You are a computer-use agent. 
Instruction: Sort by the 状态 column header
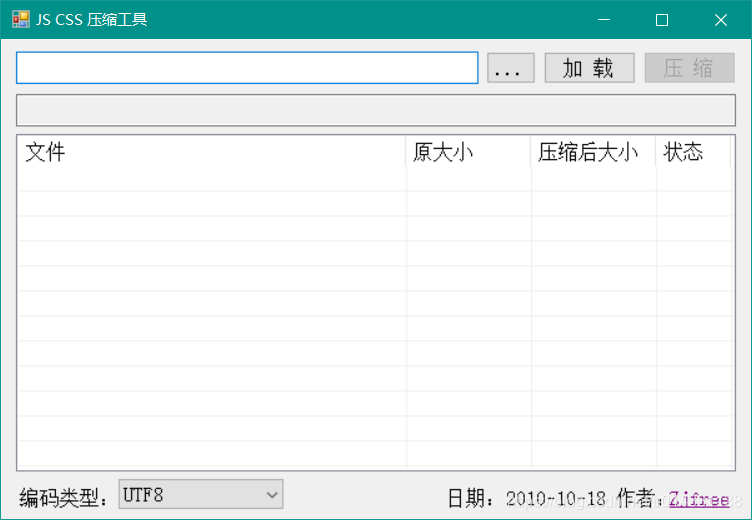pyautogui.click(x=693, y=152)
